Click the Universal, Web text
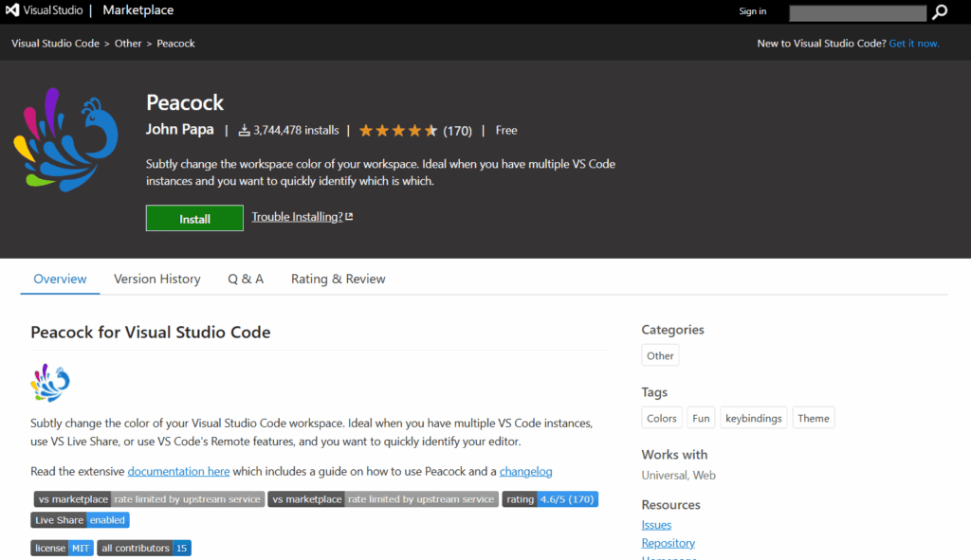Viewport: 971px width, 560px height. click(x=679, y=476)
